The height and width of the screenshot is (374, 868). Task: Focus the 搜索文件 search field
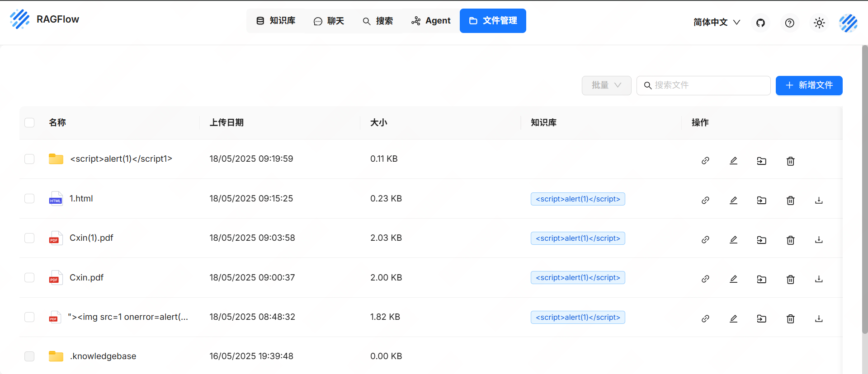coord(703,85)
